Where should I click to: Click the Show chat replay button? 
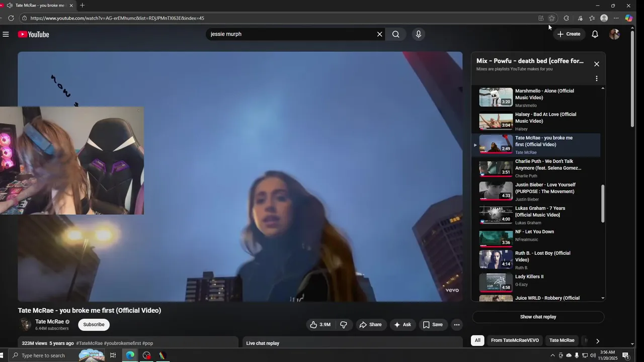tap(538, 317)
